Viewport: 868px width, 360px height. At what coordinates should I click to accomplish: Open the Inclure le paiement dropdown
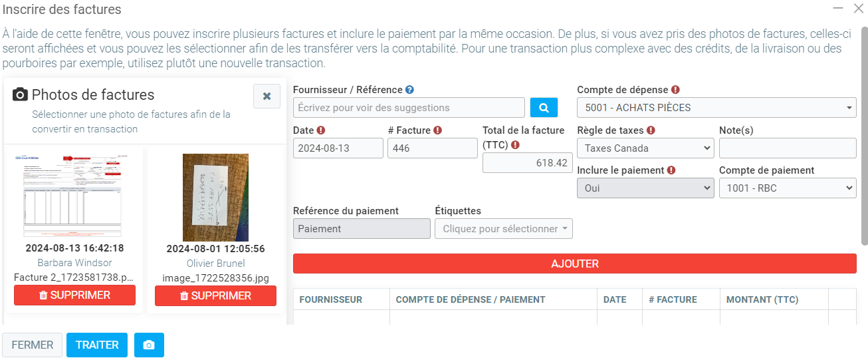(x=645, y=188)
